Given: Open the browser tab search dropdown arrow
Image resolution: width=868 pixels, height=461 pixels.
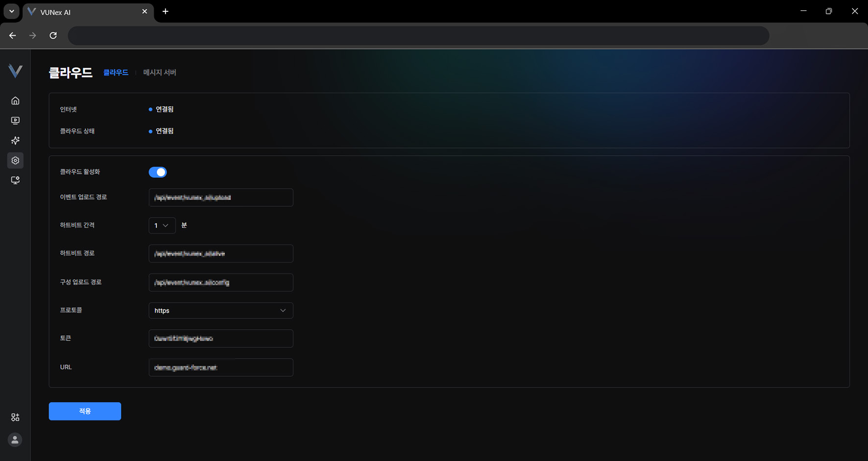Looking at the screenshot, I should pyautogui.click(x=12, y=11).
